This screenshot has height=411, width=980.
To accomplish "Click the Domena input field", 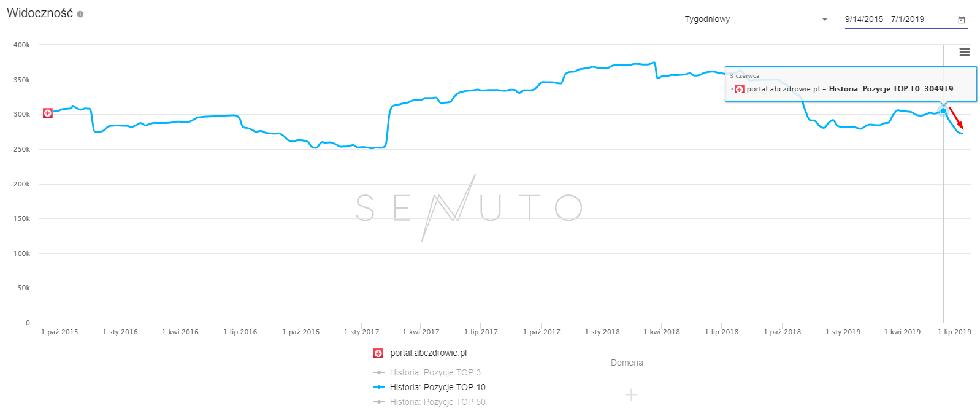I will tap(657, 363).
